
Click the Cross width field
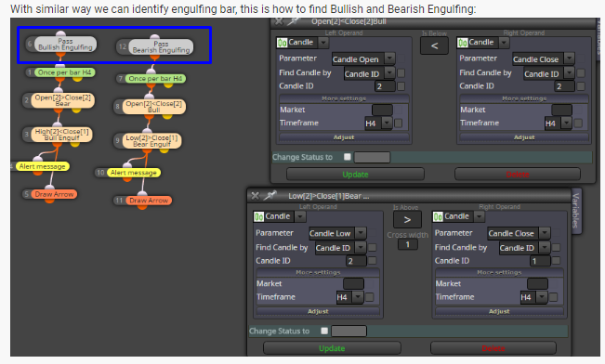point(407,244)
